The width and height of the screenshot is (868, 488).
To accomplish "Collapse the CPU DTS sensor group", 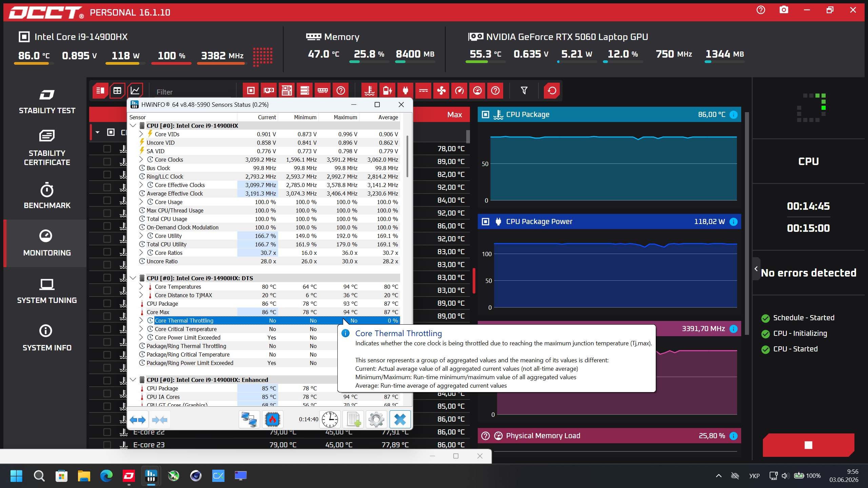I will click(x=133, y=278).
